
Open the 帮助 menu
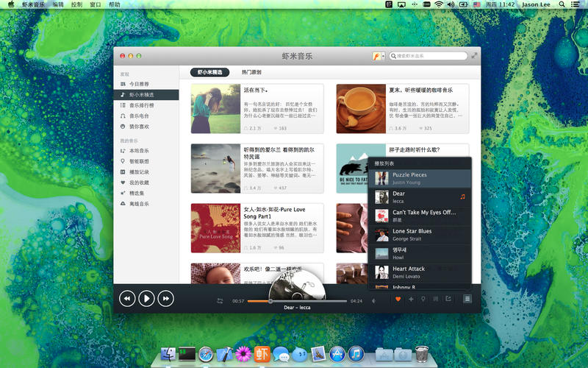click(115, 4)
